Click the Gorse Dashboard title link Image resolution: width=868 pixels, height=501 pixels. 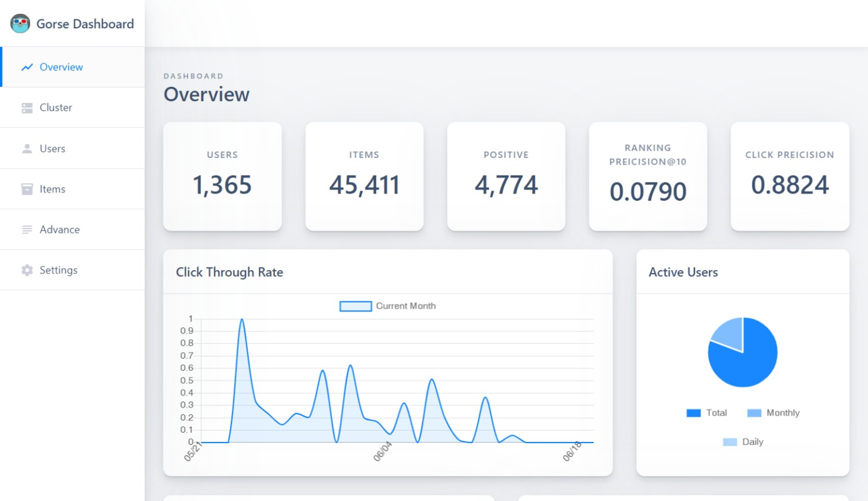click(x=85, y=23)
